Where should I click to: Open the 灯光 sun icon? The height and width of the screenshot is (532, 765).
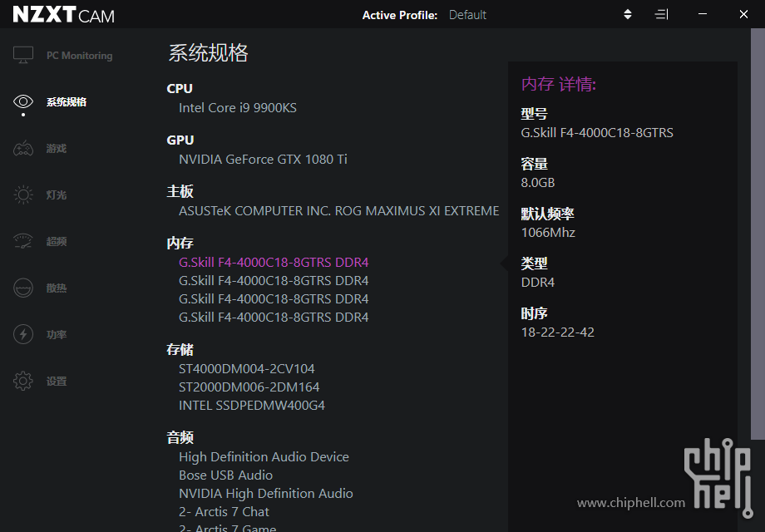coord(23,195)
